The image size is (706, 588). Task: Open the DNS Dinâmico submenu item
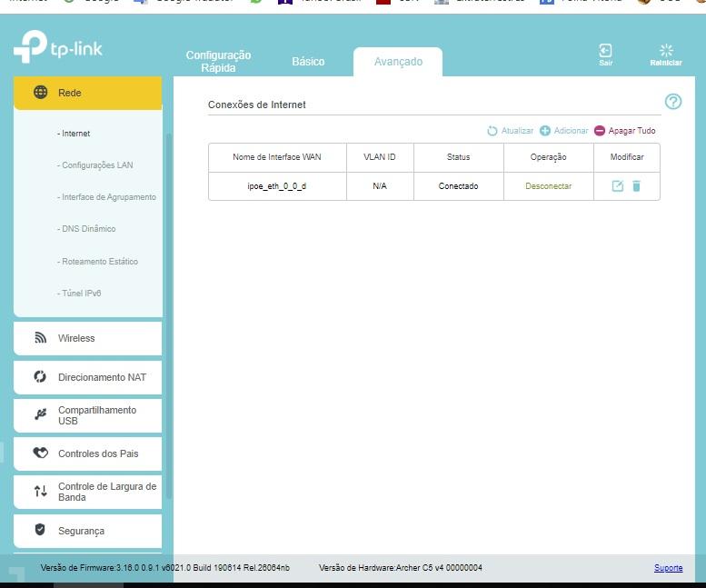point(88,229)
